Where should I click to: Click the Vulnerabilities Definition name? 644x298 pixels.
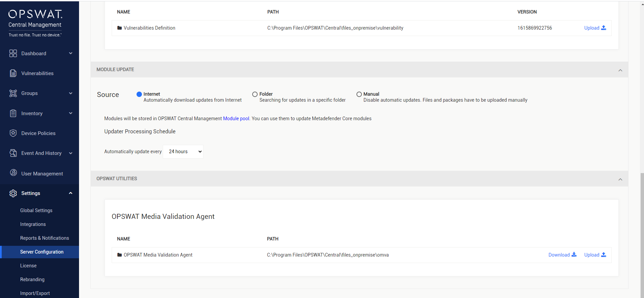coord(149,28)
